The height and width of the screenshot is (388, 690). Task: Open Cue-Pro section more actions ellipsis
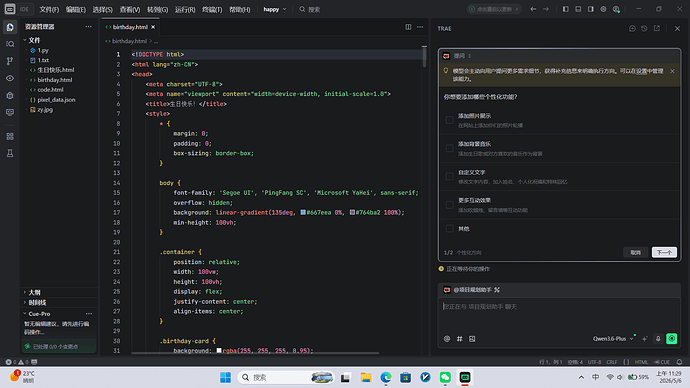coord(89,314)
